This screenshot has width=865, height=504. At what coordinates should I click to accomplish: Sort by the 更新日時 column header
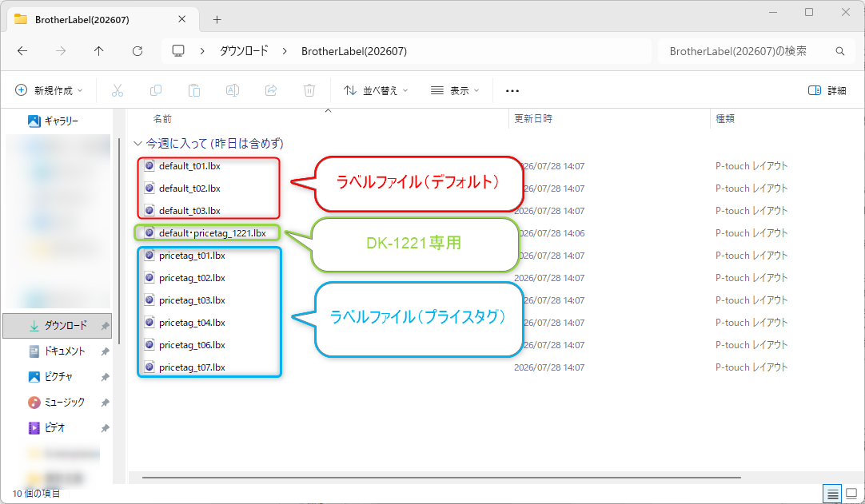click(x=533, y=118)
